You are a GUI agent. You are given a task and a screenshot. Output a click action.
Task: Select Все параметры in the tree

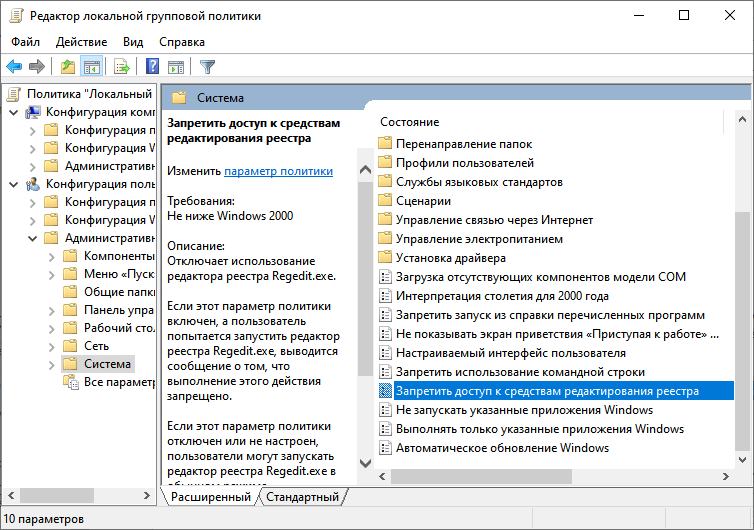pos(110,382)
